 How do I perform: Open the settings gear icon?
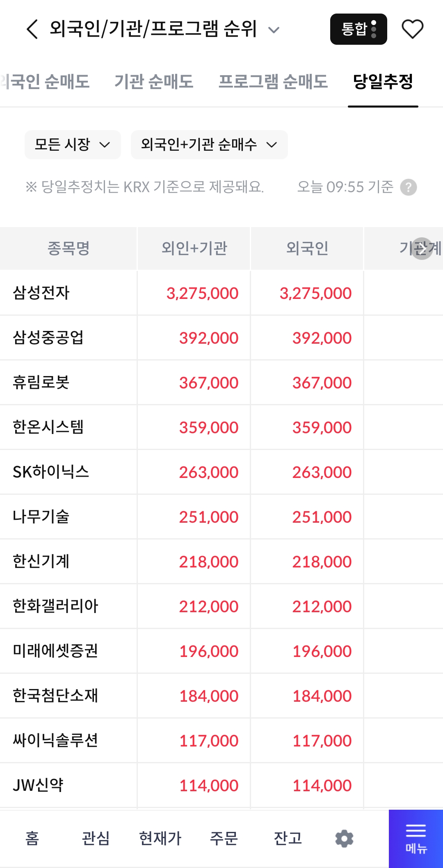344,838
